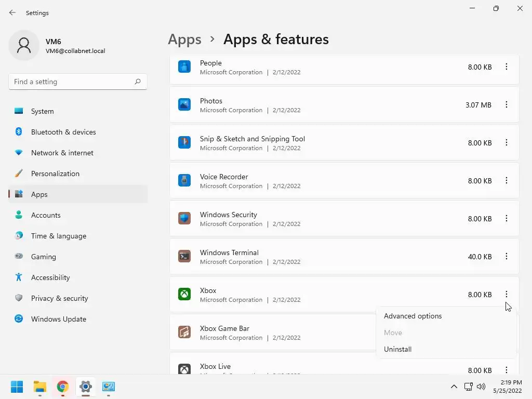Open more options for Photos
The image size is (532, 399).
click(506, 104)
